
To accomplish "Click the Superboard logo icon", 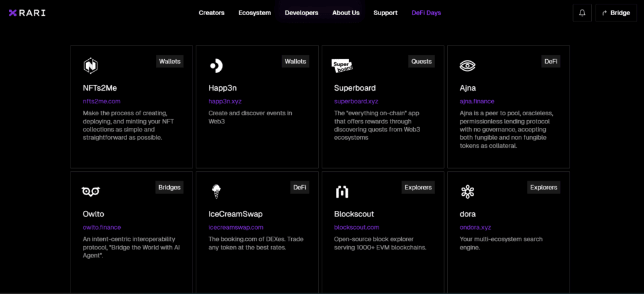I will pyautogui.click(x=342, y=66).
